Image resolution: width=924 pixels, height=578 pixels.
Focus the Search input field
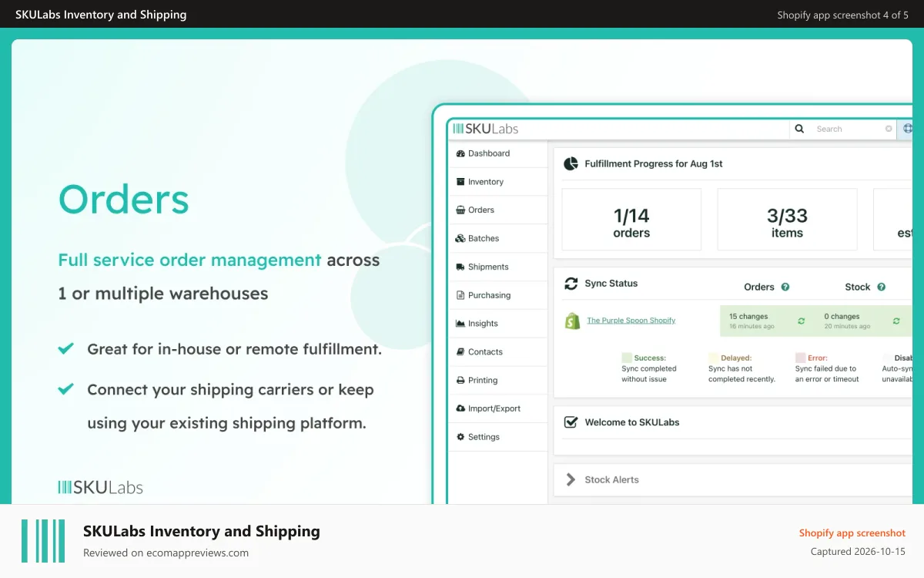[845, 129]
